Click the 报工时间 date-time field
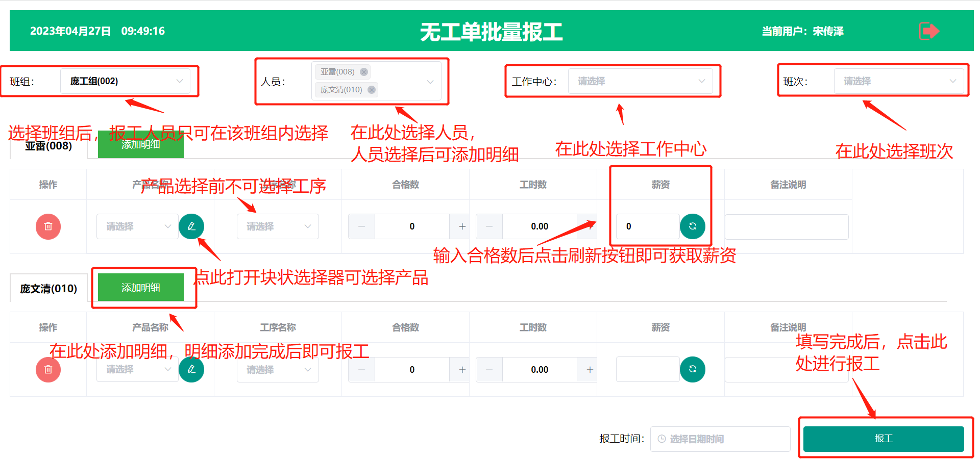This screenshot has height=460, width=980. (720, 439)
